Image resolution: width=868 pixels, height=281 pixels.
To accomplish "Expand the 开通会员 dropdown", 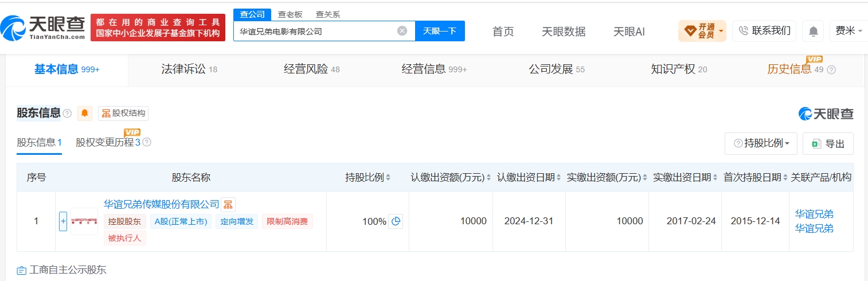I will [x=702, y=31].
